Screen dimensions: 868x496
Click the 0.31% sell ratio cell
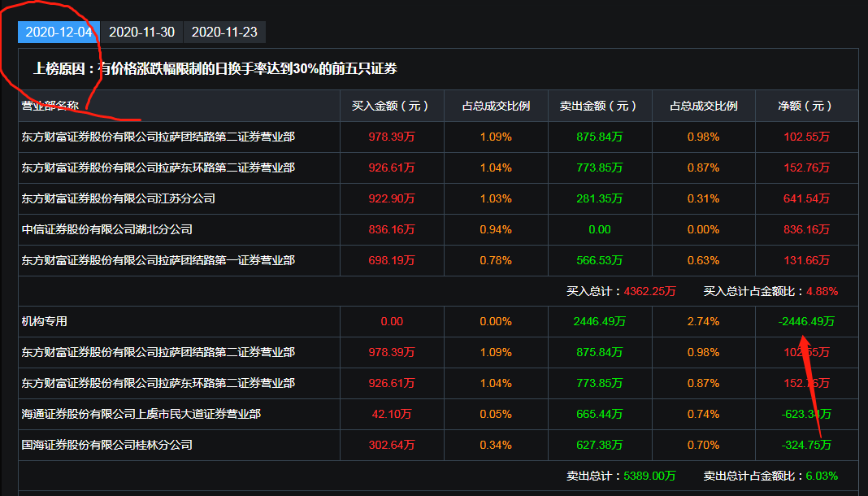click(703, 198)
